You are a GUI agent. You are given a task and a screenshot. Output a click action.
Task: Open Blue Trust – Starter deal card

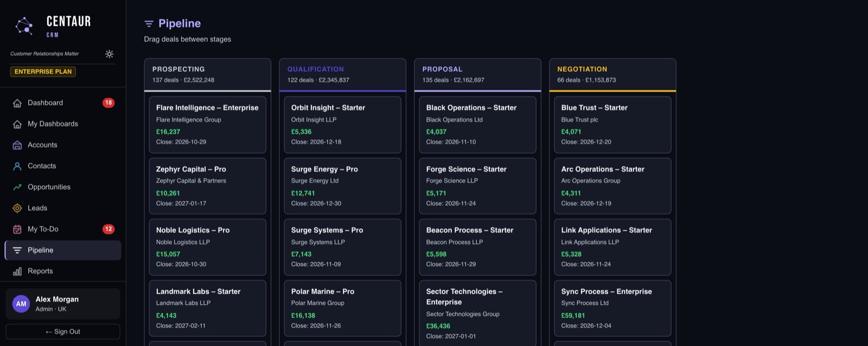(612, 125)
